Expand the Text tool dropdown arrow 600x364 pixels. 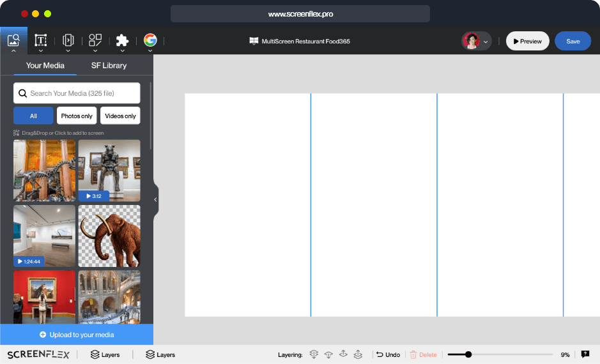pyautogui.click(x=41, y=50)
